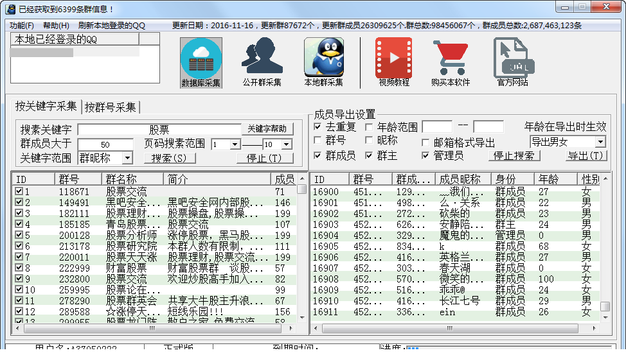
Task: Uncheck the 管理员 checkbox
Action: tap(426, 155)
